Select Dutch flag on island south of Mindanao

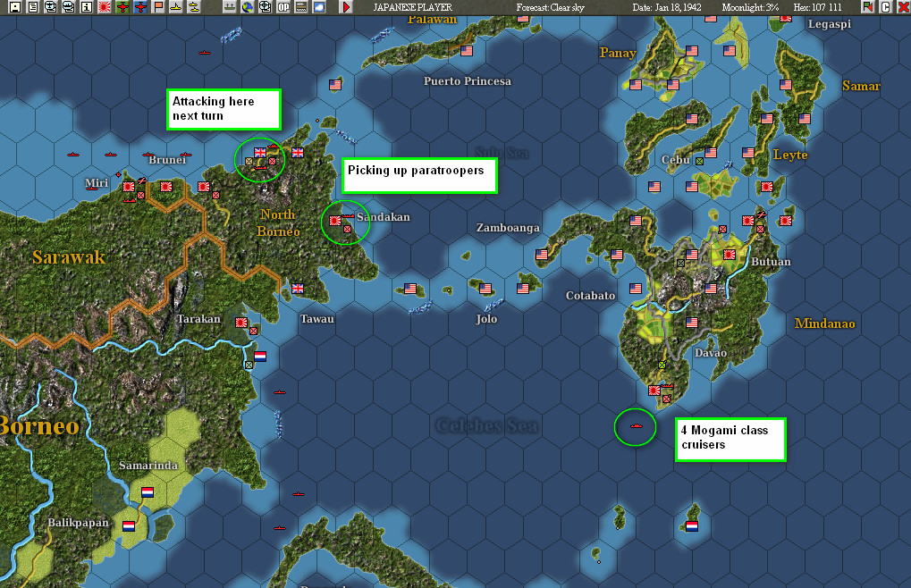point(691,525)
